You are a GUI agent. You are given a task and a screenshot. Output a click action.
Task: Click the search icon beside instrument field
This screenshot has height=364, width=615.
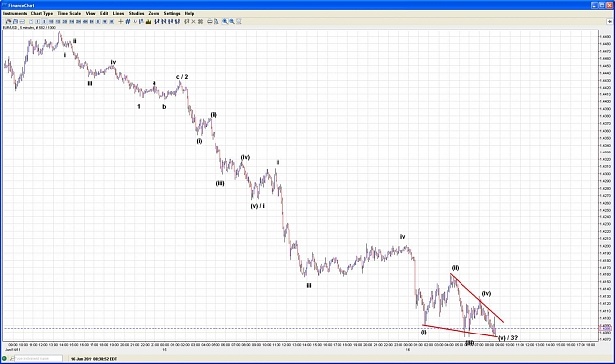[x=12, y=358]
